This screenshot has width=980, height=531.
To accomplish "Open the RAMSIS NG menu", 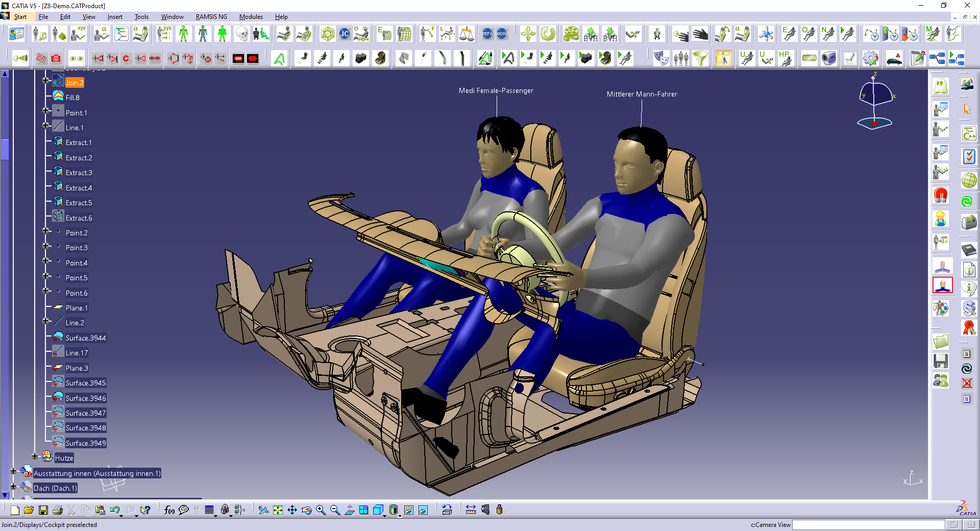I will 211,16.
